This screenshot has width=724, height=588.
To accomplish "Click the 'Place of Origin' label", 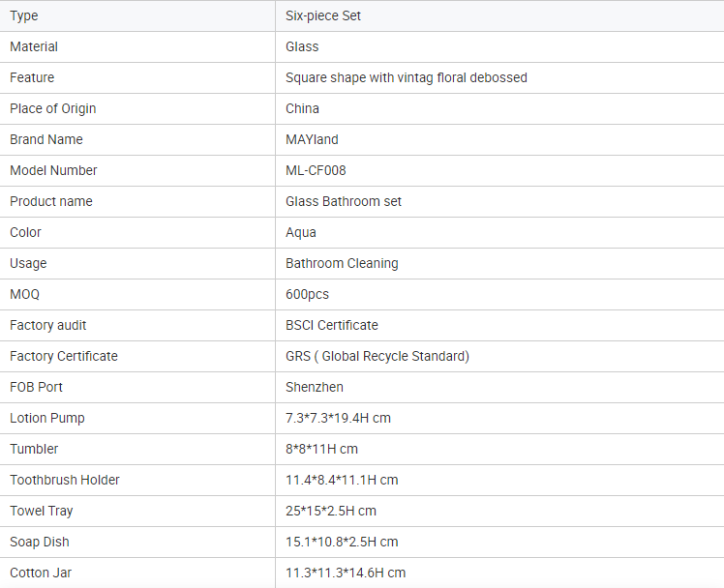I will click(x=53, y=108).
